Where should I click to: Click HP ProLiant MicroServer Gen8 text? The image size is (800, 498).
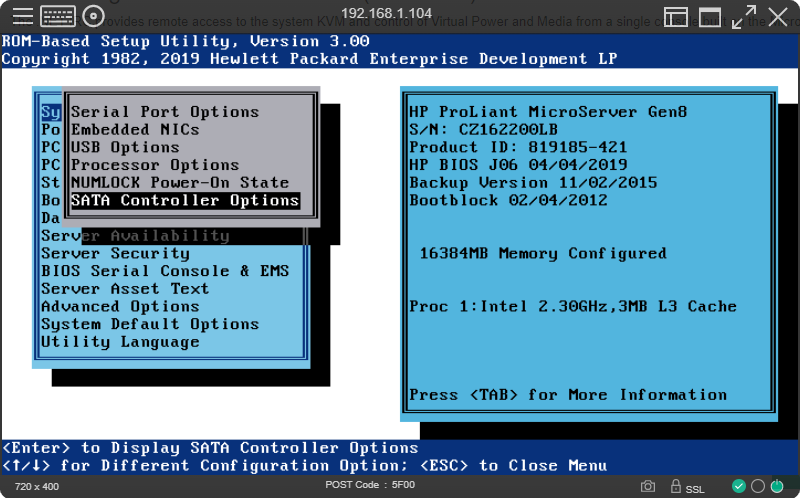[548, 112]
